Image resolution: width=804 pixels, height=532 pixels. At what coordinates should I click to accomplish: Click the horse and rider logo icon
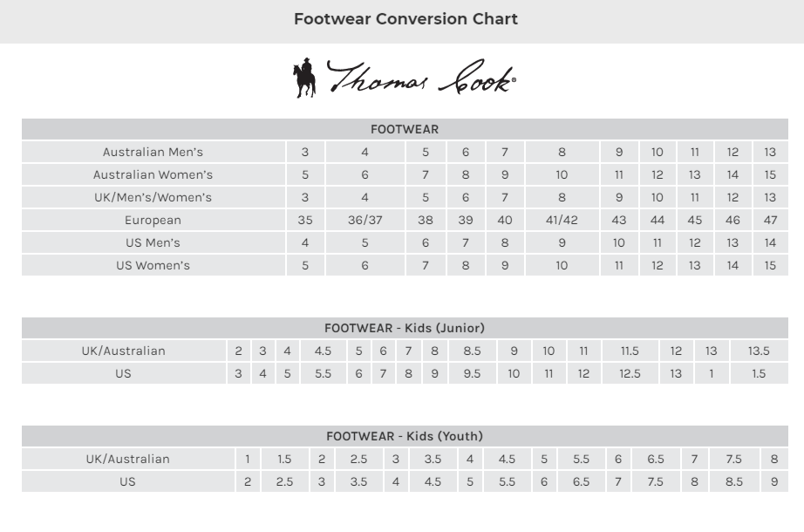(304, 78)
